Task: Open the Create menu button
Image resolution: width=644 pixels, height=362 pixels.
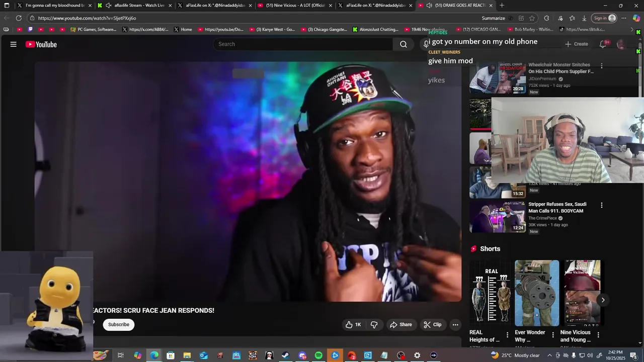Action: (x=576, y=44)
